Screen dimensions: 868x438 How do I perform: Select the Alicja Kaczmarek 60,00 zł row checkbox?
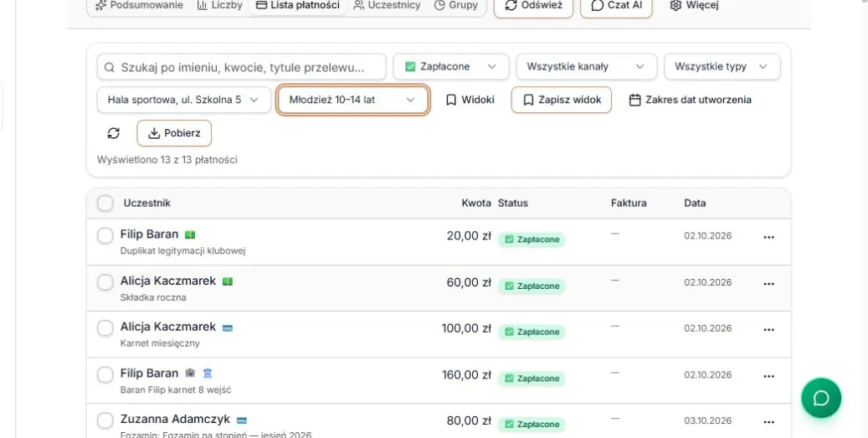105,282
